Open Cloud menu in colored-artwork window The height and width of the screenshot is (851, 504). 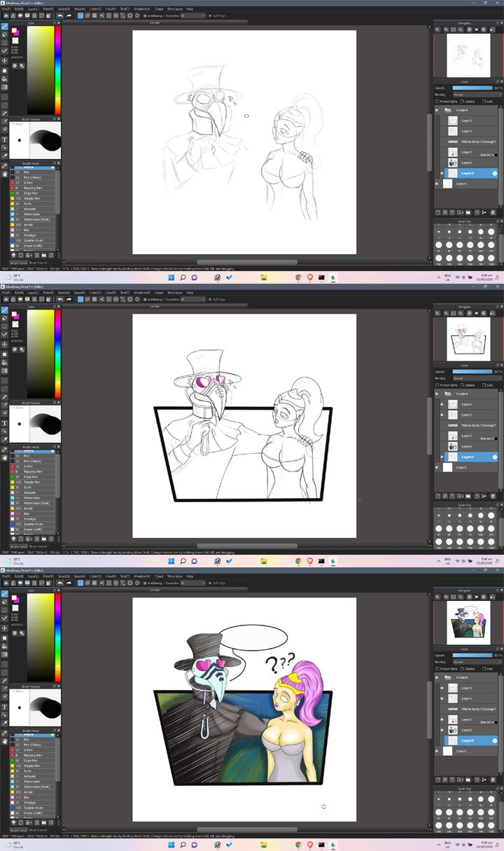tap(159, 576)
